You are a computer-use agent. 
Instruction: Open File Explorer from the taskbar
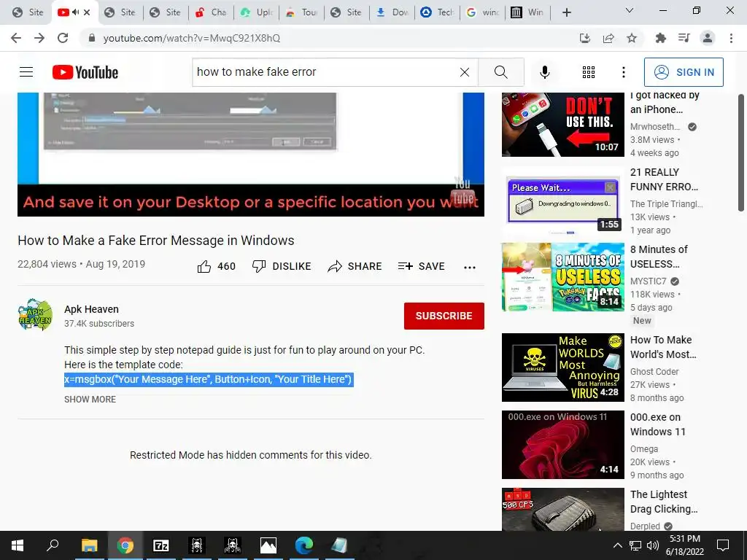tap(89, 545)
